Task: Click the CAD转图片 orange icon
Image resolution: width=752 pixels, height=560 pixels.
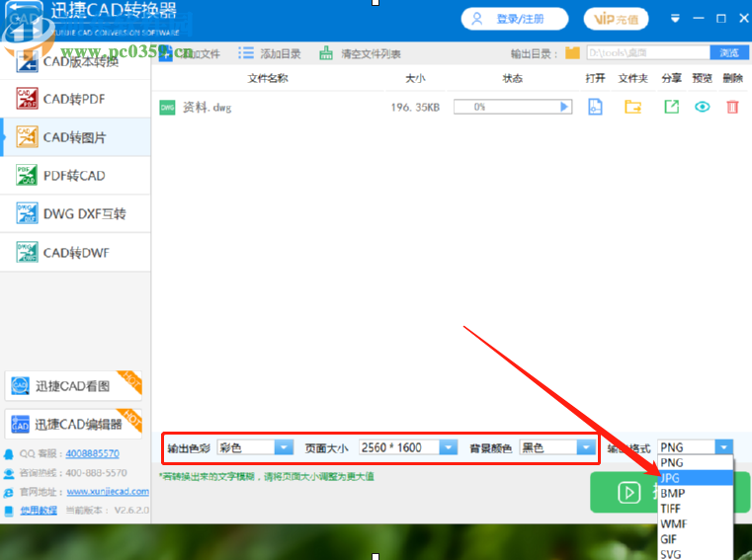Action: tap(27, 136)
